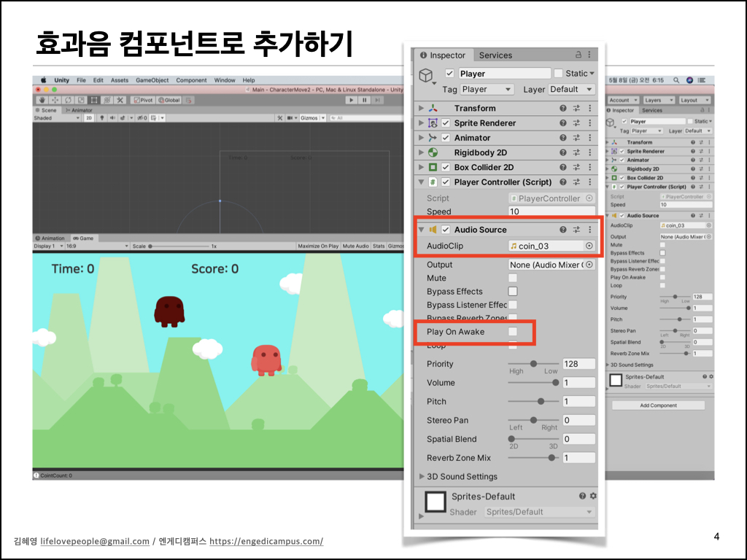
Task: Click the Step frame button
Action: [377, 100]
